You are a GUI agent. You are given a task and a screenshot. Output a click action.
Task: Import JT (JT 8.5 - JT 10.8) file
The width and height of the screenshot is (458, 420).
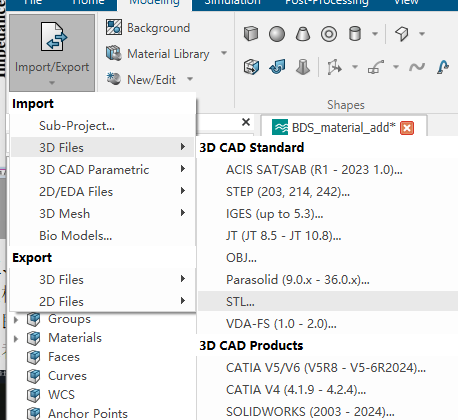328,236
